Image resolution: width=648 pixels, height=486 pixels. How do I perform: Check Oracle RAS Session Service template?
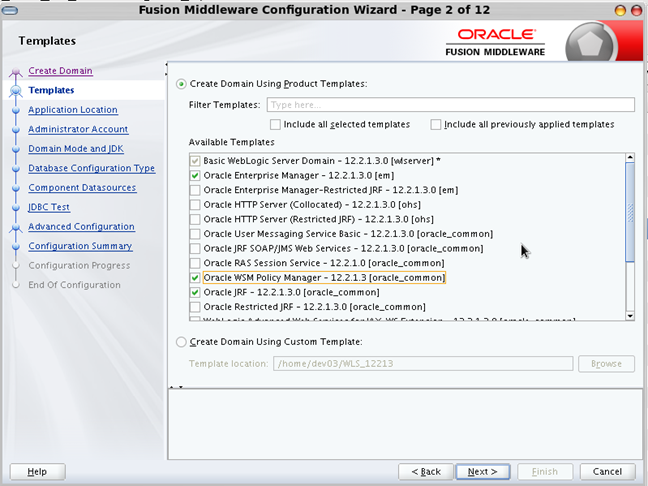[x=195, y=263]
